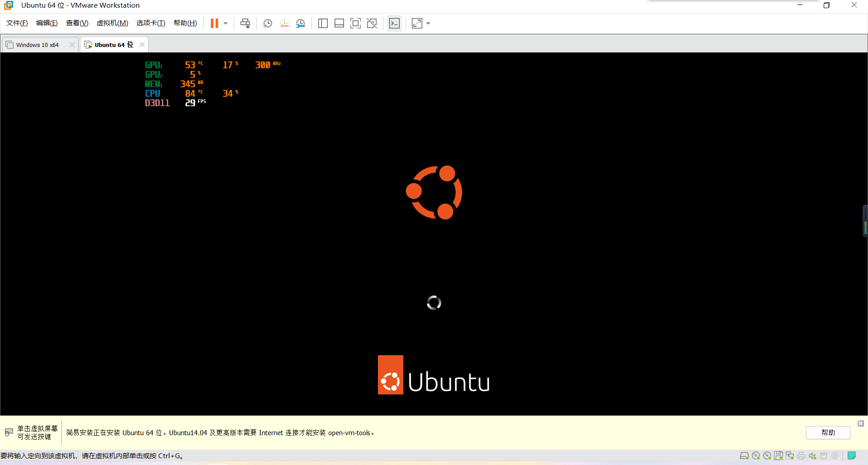868x465 pixels.
Task: Click the keyboard hint icon in info bar
Action: (x=9, y=432)
